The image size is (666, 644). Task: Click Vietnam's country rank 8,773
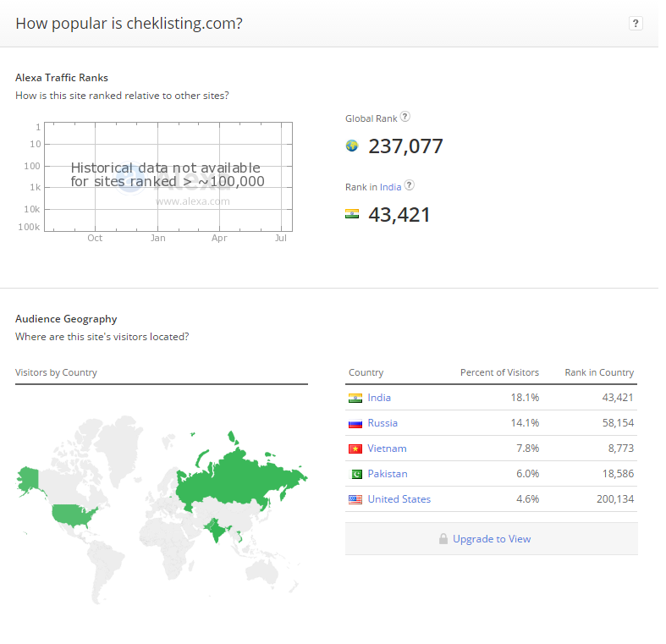click(620, 449)
